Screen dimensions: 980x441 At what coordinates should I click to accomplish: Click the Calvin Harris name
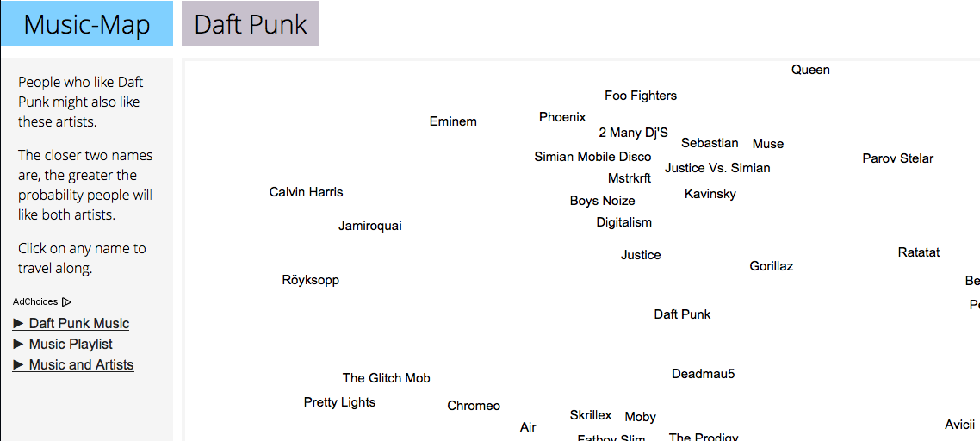[306, 192]
